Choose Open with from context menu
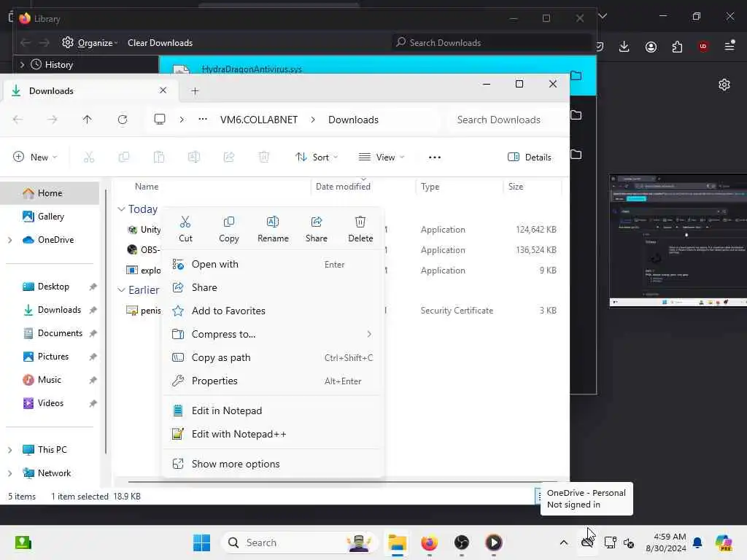The width and height of the screenshot is (747, 560). click(273, 264)
